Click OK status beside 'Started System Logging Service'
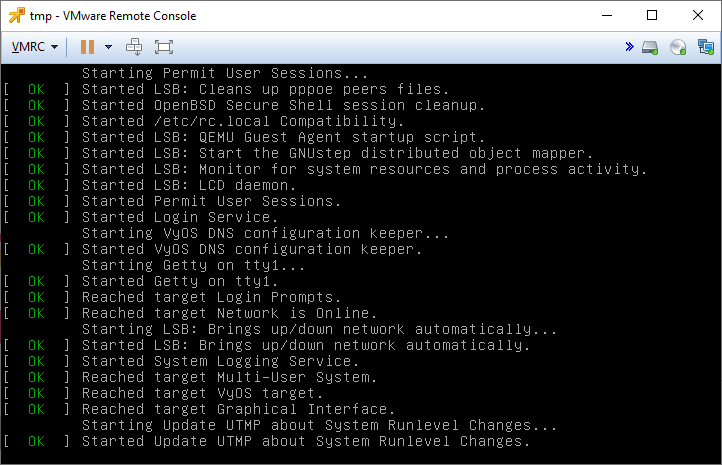 [37, 361]
